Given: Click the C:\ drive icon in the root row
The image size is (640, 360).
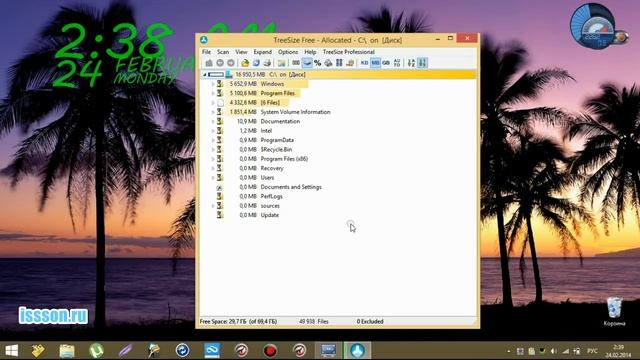Looking at the screenshot, I should [229, 75].
